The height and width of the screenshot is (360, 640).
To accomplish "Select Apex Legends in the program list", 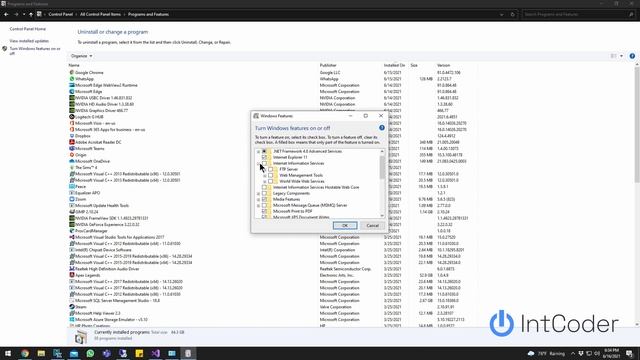I will click(x=87, y=275).
